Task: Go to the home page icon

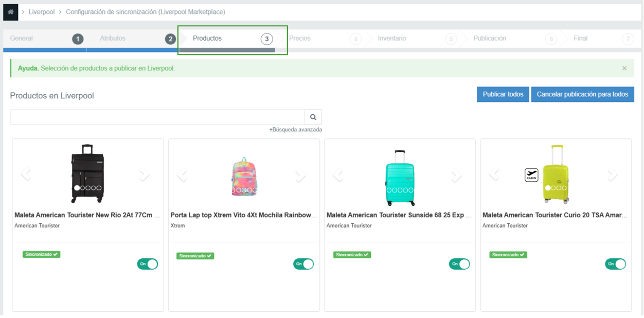Action: click(x=10, y=12)
